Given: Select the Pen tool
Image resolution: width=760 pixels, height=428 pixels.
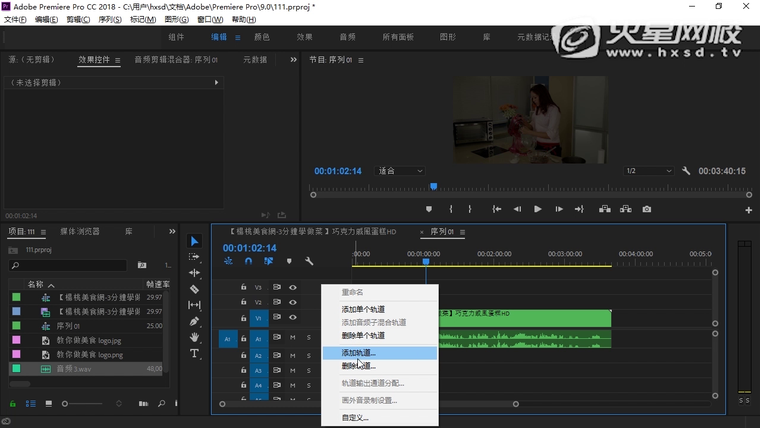Looking at the screenshot, I should tap(194, 321).
